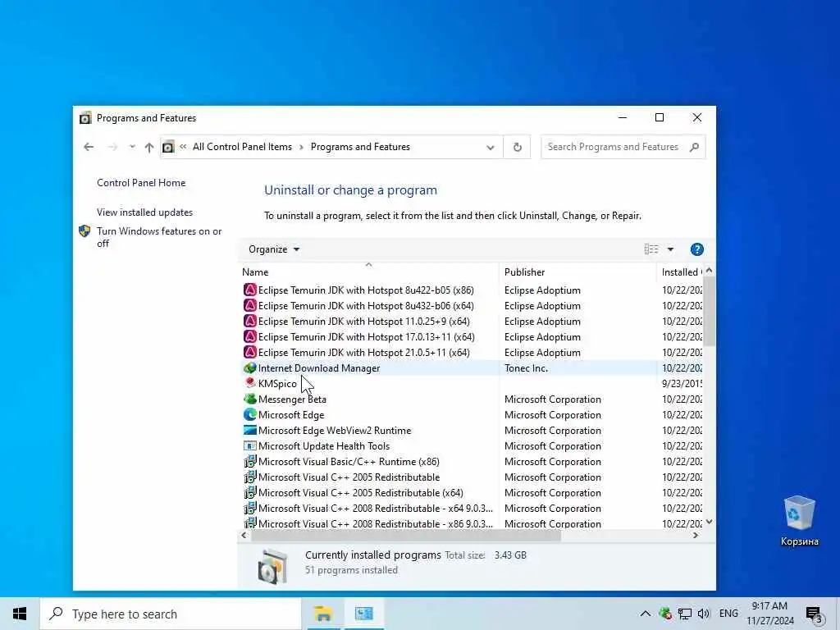Sort by the Publisher column header
Screen dimensions: 840x630
(x=577, y=272)
